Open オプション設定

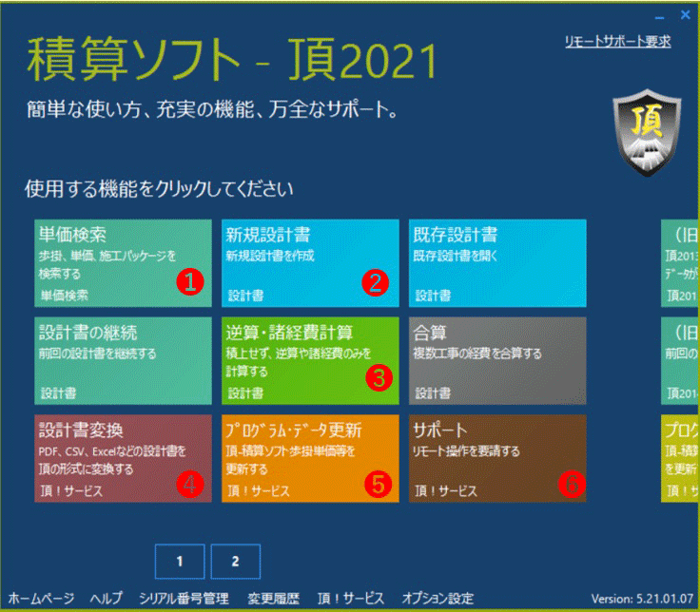tap(437, 599)
